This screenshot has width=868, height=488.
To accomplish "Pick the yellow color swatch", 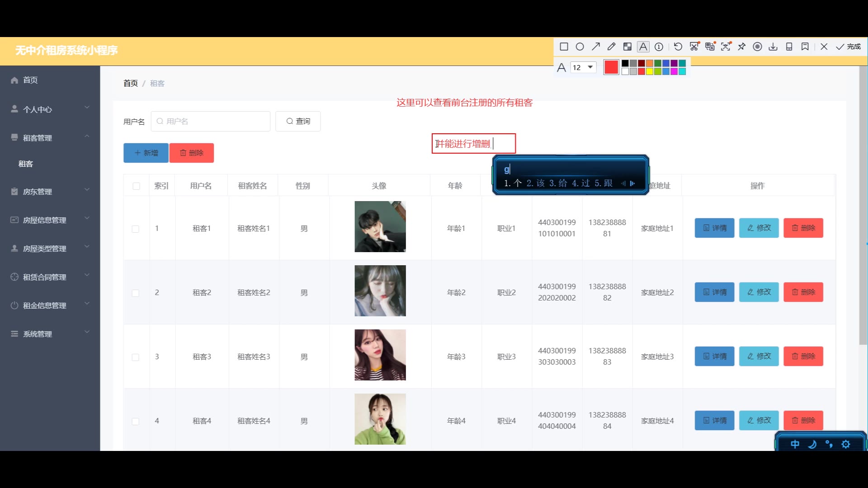I will pyautogui.click(x=650, y=71).
